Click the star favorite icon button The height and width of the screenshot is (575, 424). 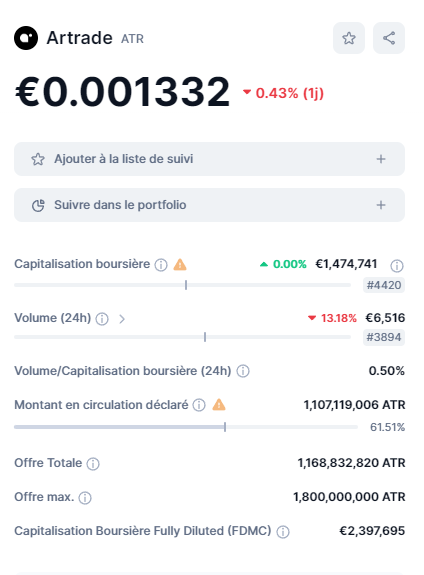click(x=349, y=38)
